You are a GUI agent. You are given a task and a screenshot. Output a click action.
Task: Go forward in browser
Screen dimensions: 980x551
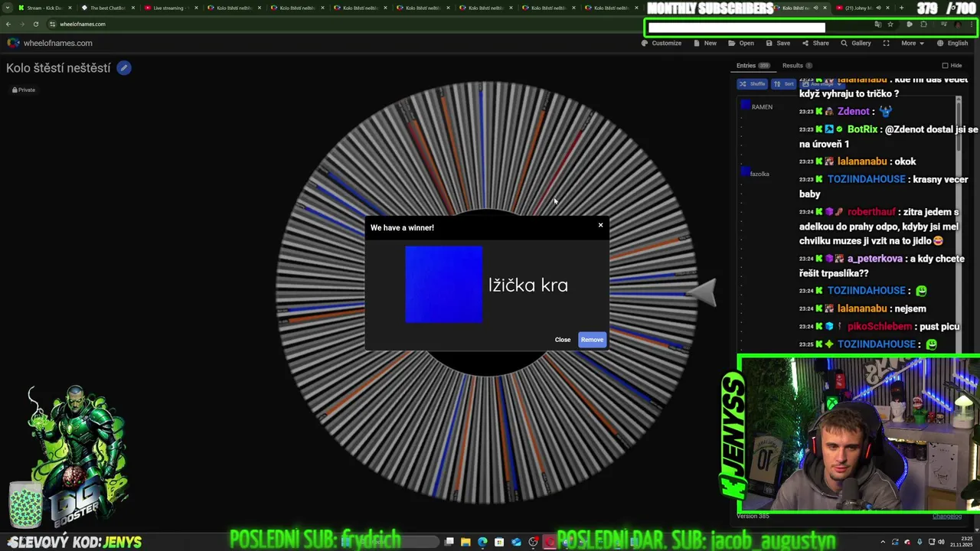pyautogui.click(x=21, y=24)
